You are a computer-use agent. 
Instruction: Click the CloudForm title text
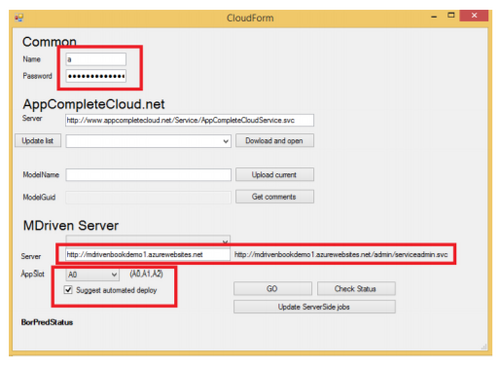(250, 18)
